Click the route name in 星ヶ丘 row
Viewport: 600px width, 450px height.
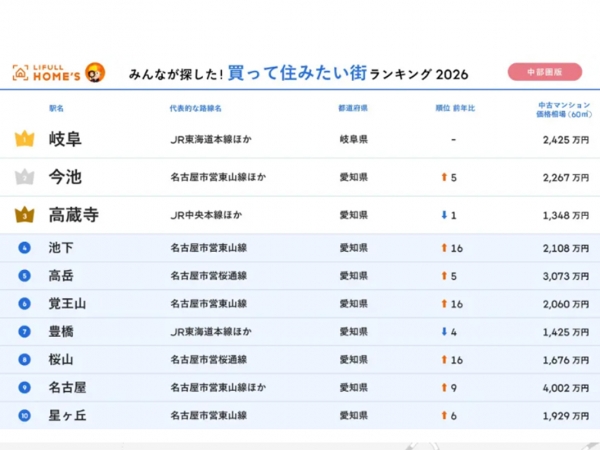(x=209, y=416)
